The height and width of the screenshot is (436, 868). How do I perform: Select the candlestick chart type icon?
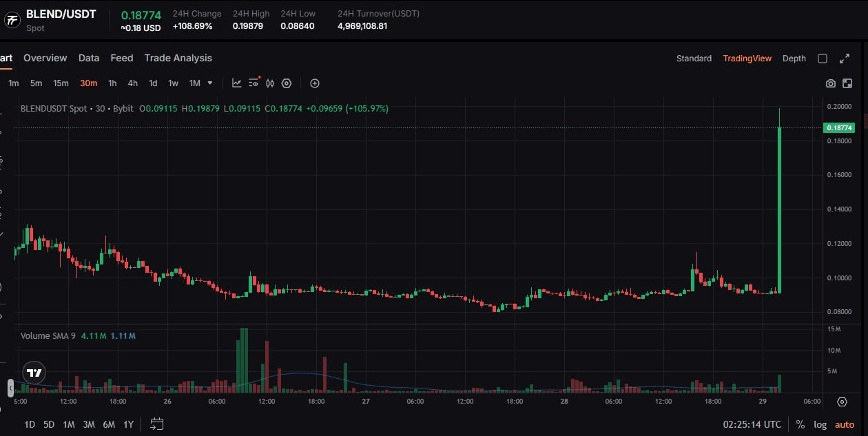(270, 83)
